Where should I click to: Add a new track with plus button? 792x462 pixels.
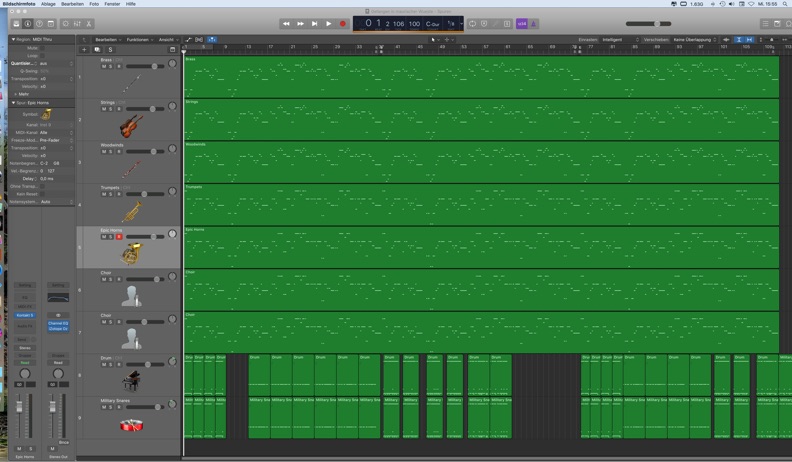click(84, 49)
